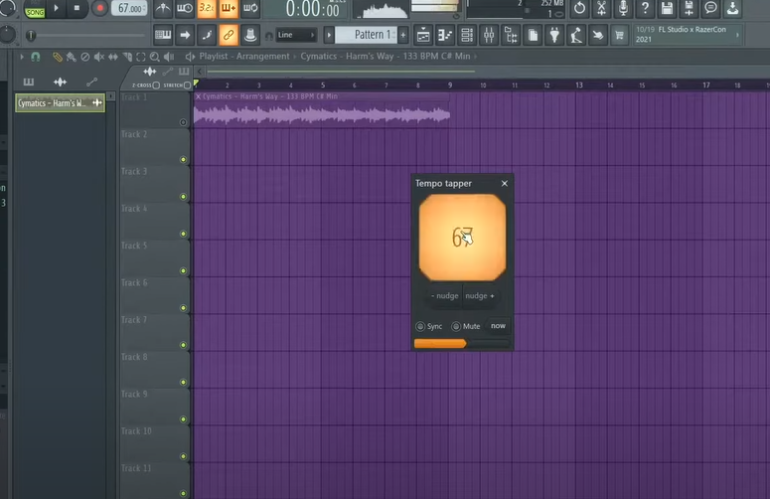Screen dimensions: 770x499
Task: Click the nudge + button
Action: [x=480, y=296]
